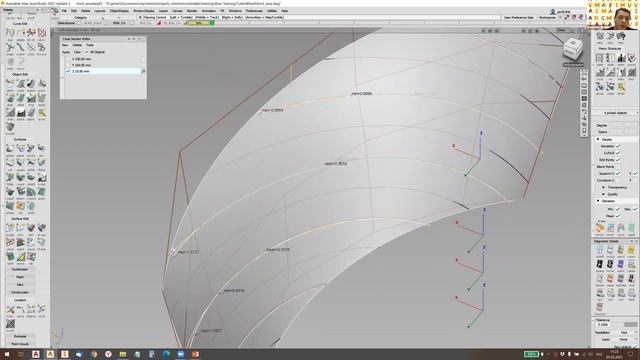Expand the Quality section
Image resolution: width=640 pixels, height=360 pixels.
(x=604, y=194)
